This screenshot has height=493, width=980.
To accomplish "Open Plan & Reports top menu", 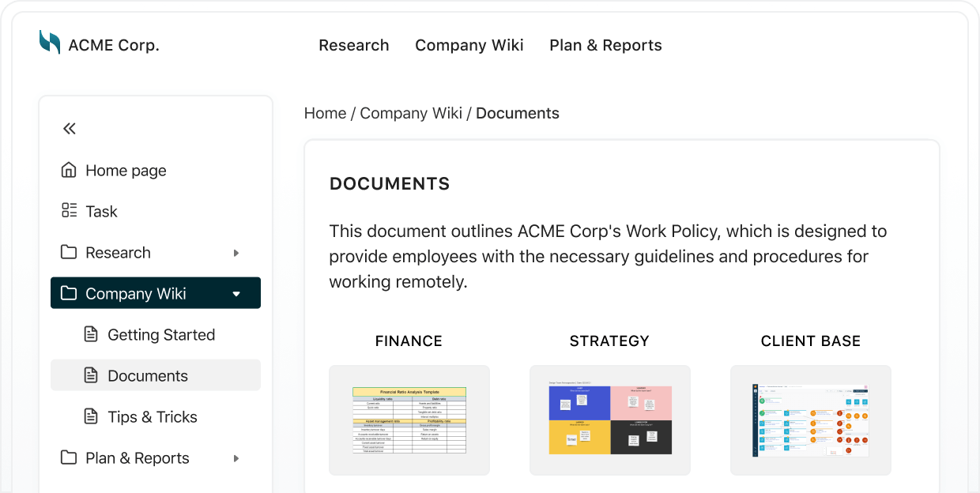I will click(x=605, y=45).
